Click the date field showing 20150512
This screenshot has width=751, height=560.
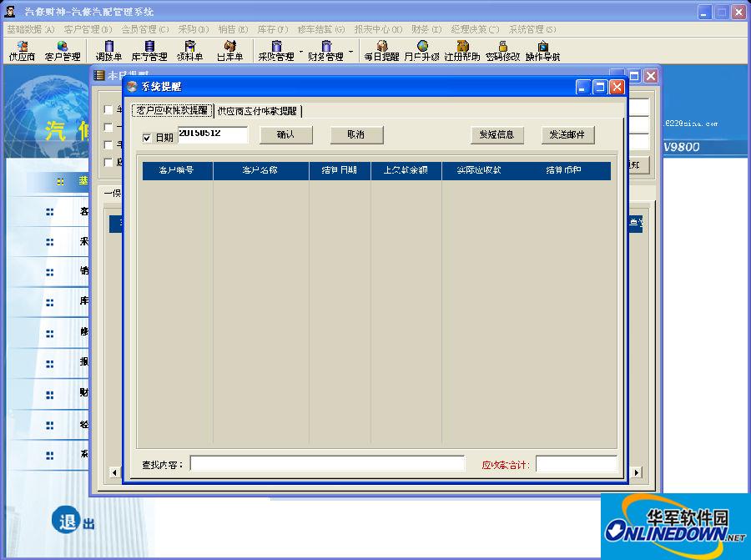213,134
